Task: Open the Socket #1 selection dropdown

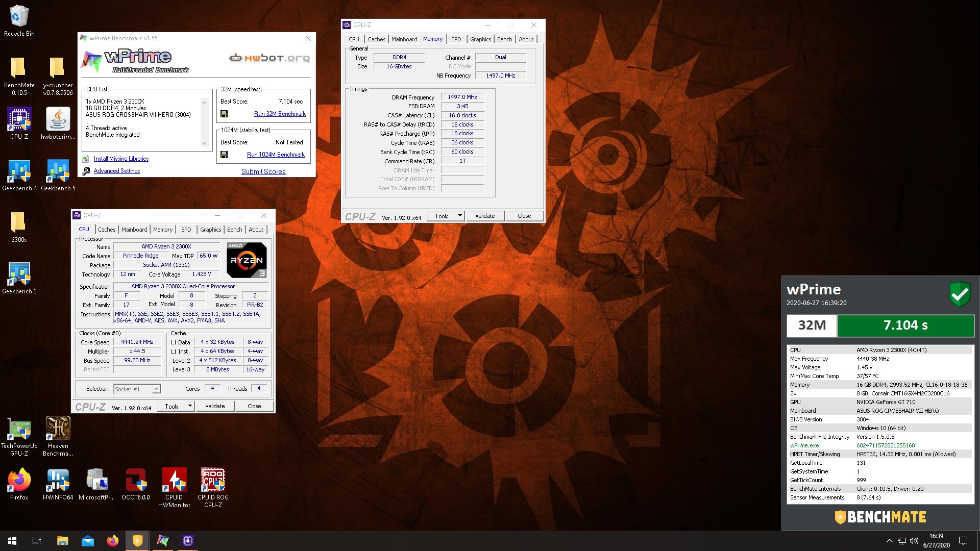Action: 137,389
